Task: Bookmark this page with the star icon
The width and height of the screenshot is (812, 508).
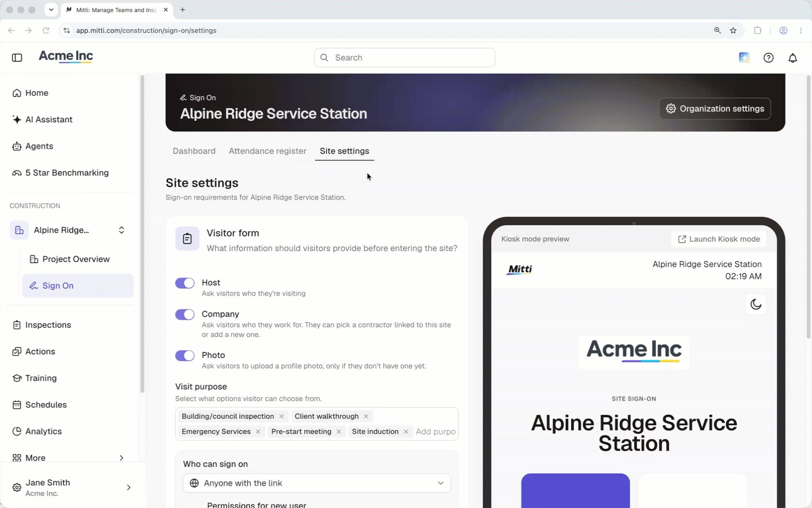Action: pos(733,30)
